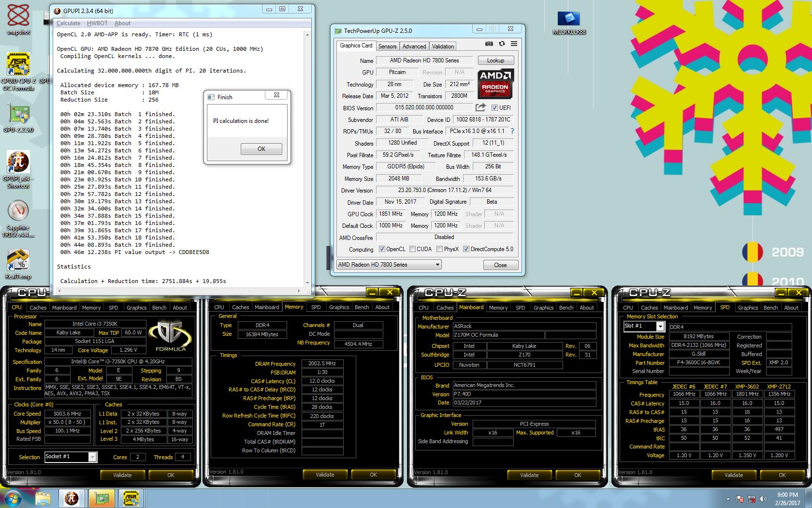Open File Explorer from taskbar
The height and width of the screenshot is (508, 812).
tap(43, 498)
